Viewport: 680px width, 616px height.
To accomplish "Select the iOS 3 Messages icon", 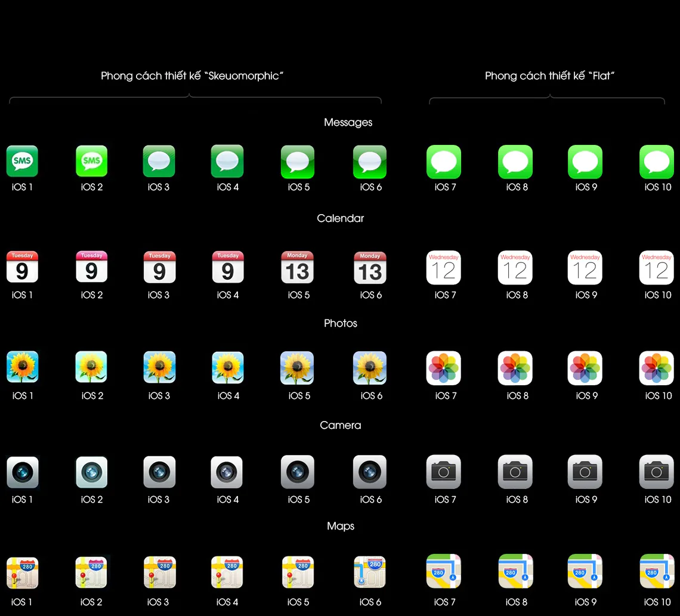I will click(x=159, y=161).
